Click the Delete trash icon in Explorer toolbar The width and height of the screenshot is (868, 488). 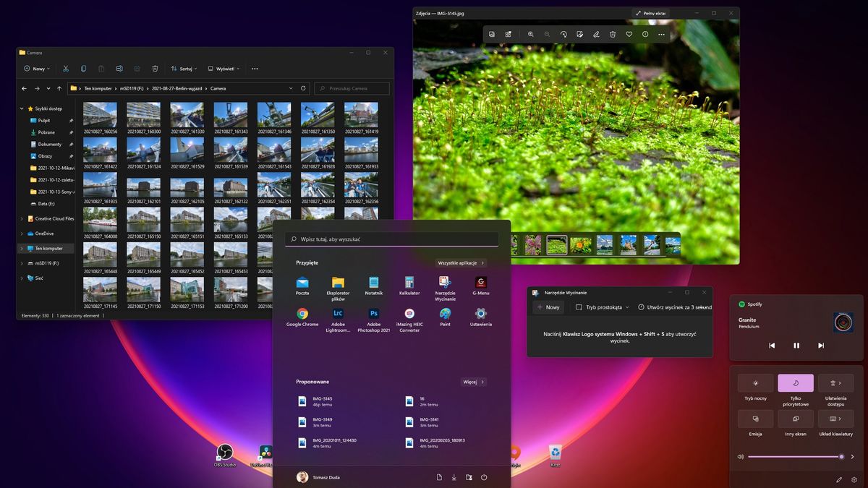click(155, 69)
